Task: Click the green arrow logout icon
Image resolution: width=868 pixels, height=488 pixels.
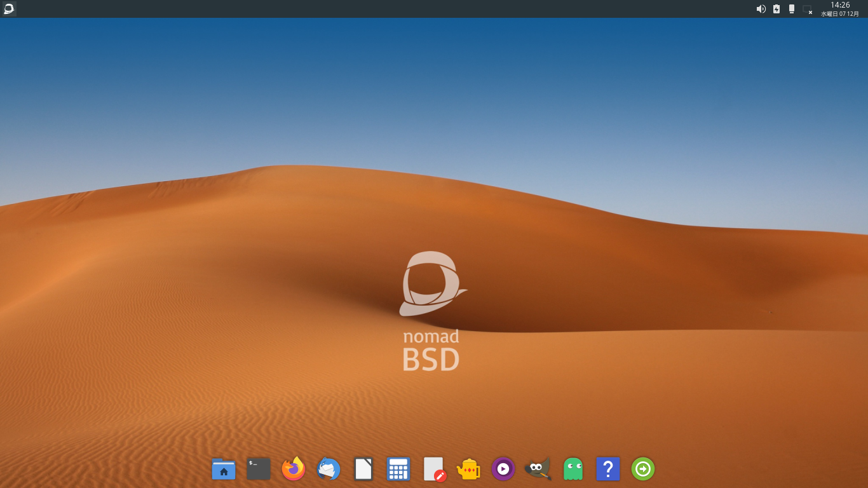Action: [643, 469]
